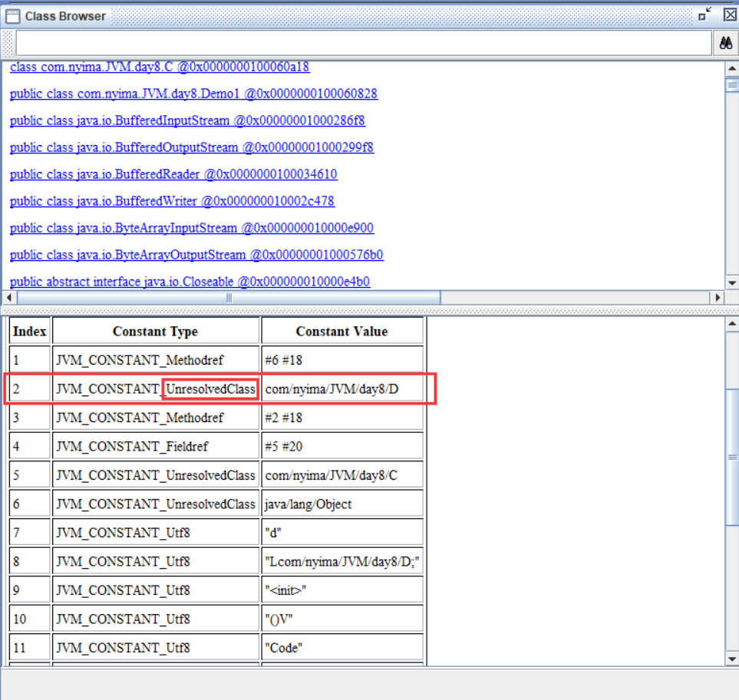Screen dimensions: 739x700
Task: Select JVM_CONSTANT_Methodref type in row 1
Action: (156, 360)
